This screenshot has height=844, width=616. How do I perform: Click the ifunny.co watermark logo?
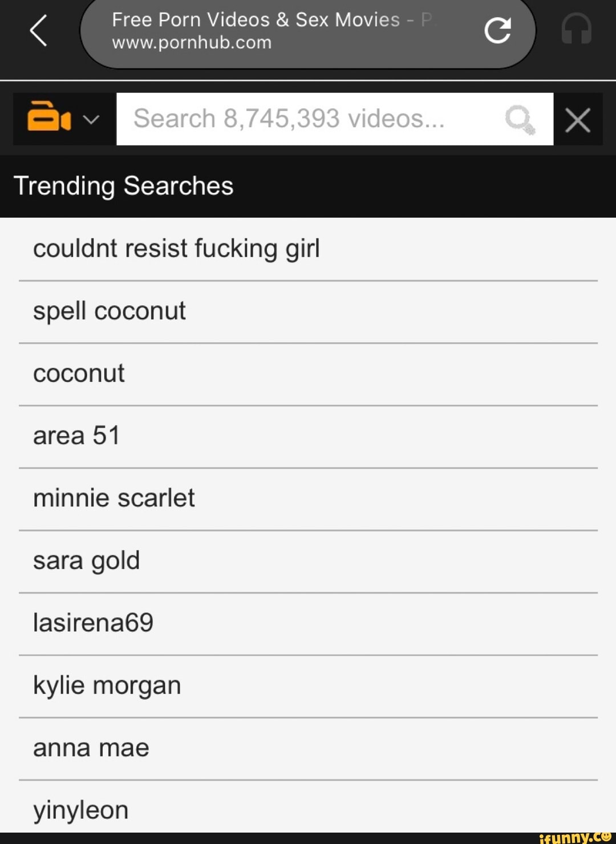(574, 837)
